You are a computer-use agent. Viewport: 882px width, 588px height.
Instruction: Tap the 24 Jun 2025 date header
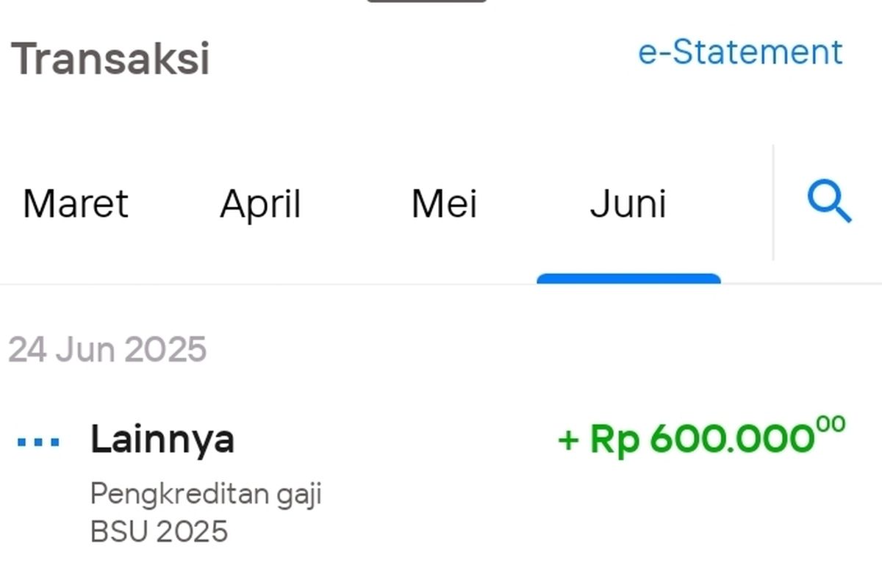[108, 349]
